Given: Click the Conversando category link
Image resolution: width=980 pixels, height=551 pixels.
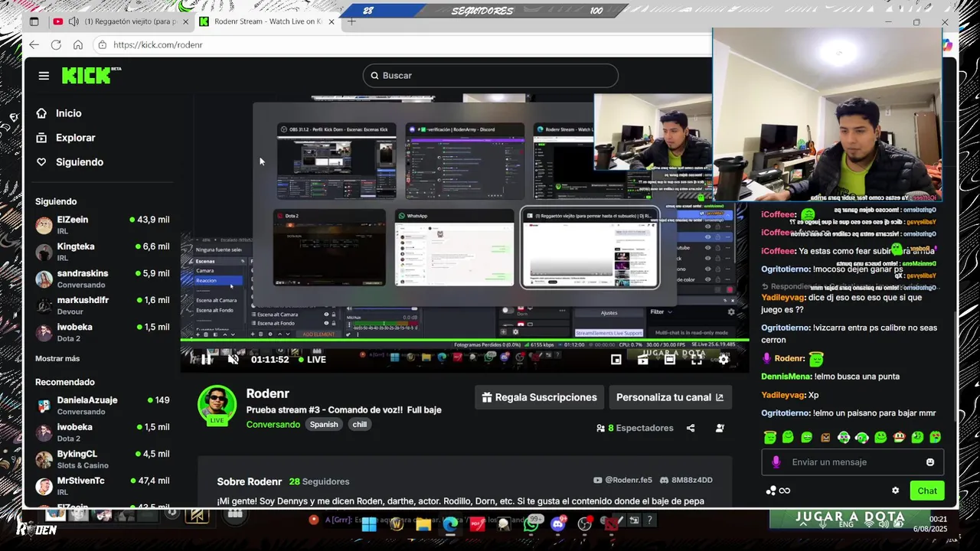Looking at the screenshot, I should (x=273, y=425).
